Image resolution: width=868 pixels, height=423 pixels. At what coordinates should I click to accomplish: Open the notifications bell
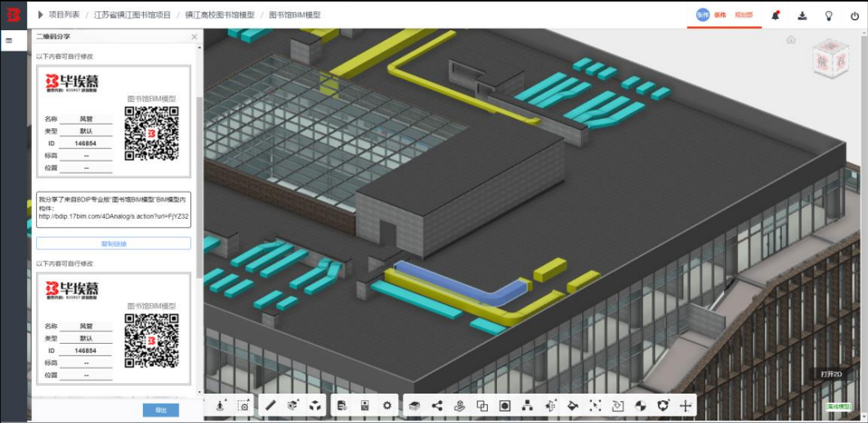[776, 15]
